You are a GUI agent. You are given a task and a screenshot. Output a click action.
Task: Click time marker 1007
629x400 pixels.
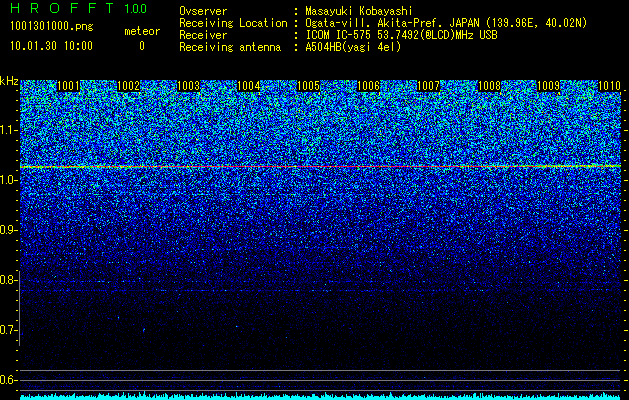click(x=428, y=86)
